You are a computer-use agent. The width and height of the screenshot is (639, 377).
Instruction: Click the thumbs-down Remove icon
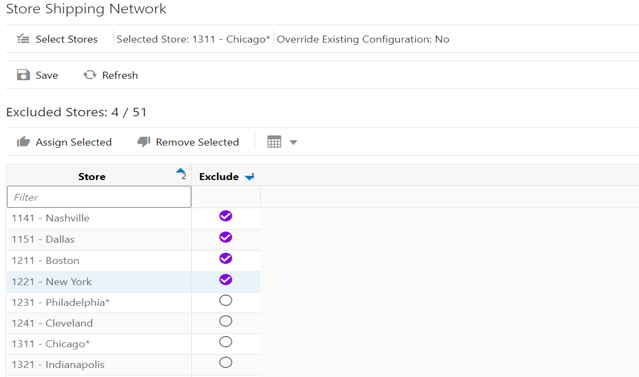point(144,142)
